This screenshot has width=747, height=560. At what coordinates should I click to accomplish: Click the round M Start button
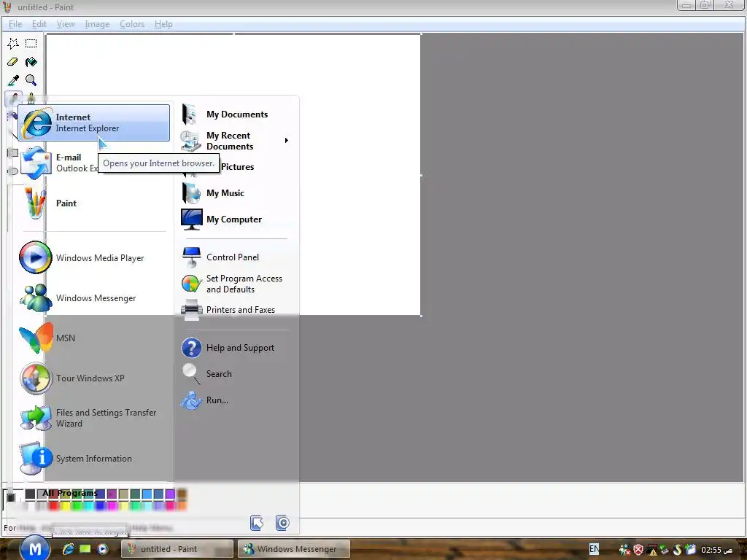coord(34,548)
